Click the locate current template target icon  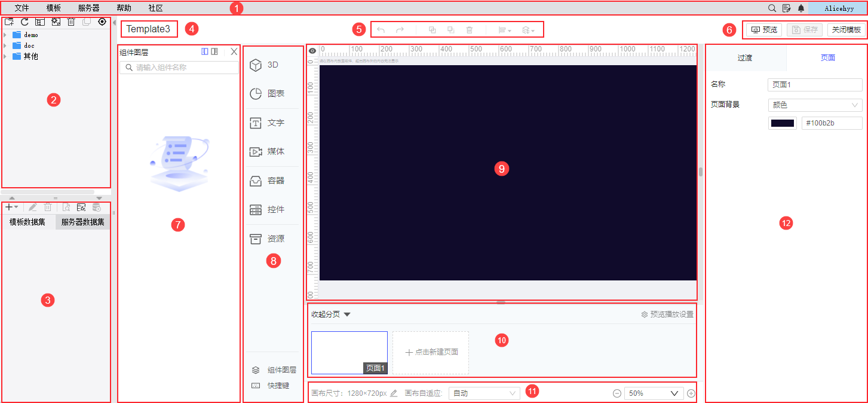pos(102,22)
